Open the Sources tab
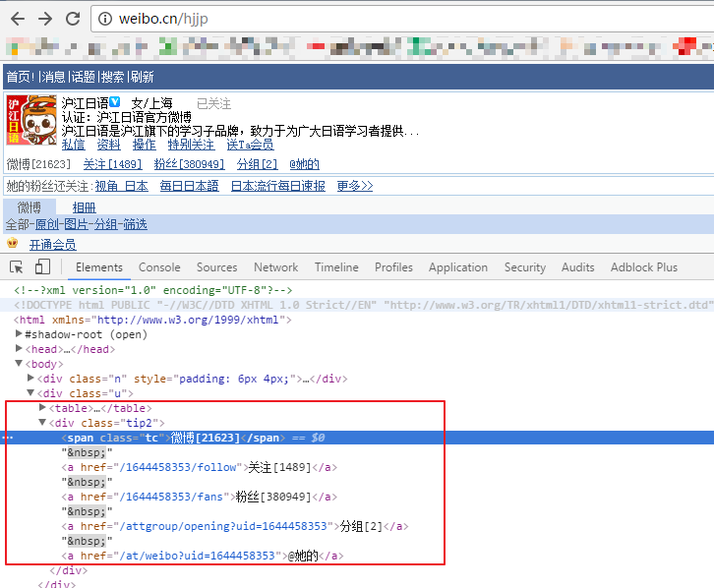Screen dimensions: 714x588 (x=216, y=267)
